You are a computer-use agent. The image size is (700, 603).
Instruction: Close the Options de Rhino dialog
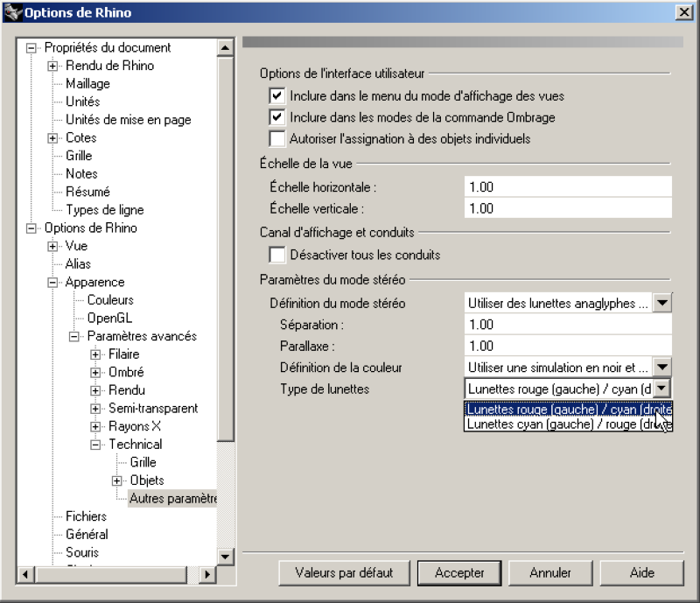pos(684,12)
